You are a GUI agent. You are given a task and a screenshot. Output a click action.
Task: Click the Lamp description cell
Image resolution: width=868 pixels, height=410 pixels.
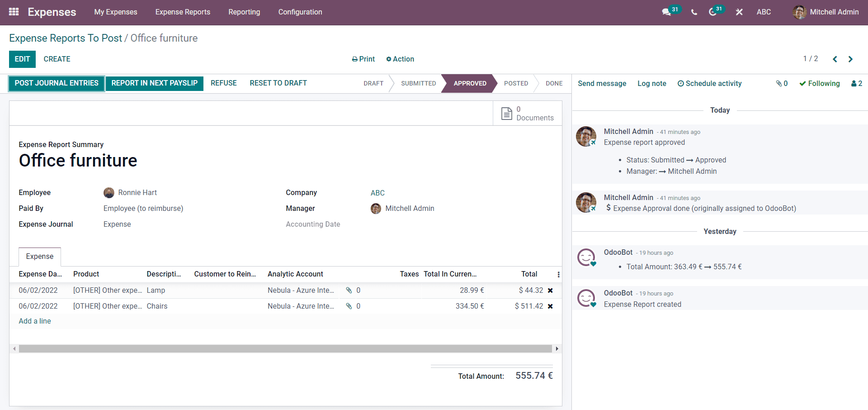156,291
